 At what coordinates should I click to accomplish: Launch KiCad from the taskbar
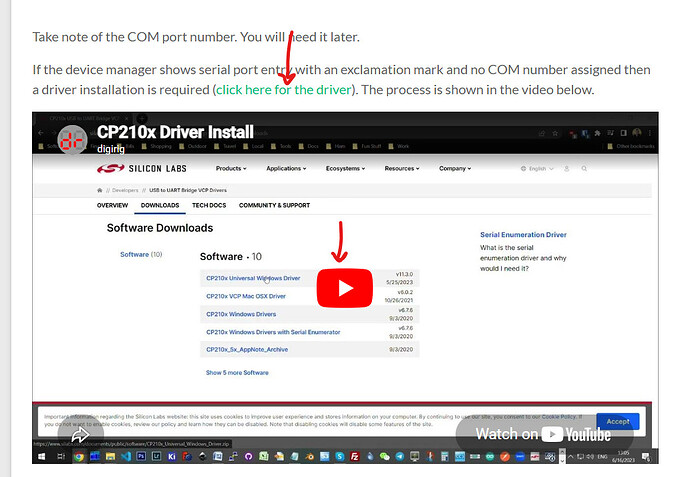point(172,457)
